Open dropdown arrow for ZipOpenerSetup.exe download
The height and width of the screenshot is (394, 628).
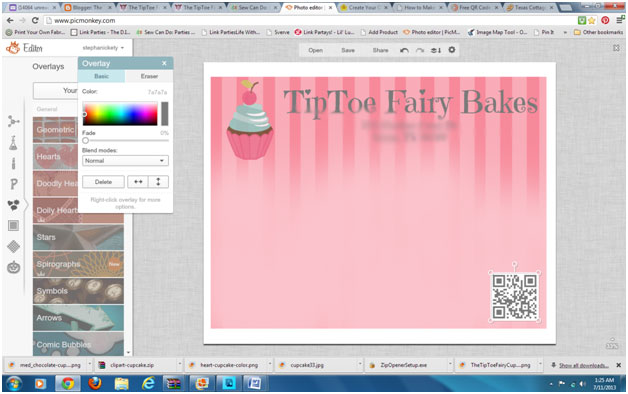tap(450, 365)
